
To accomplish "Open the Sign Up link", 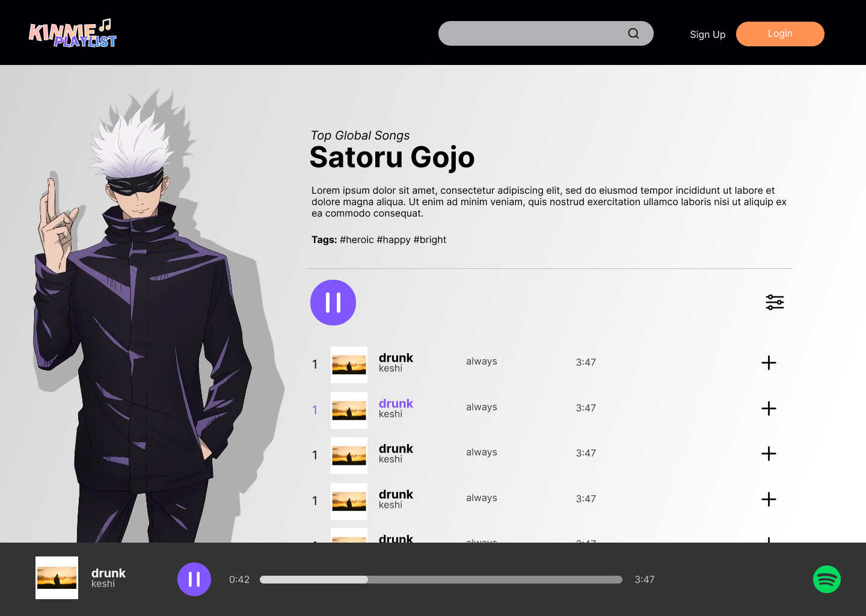I will (x=707, y=34).
